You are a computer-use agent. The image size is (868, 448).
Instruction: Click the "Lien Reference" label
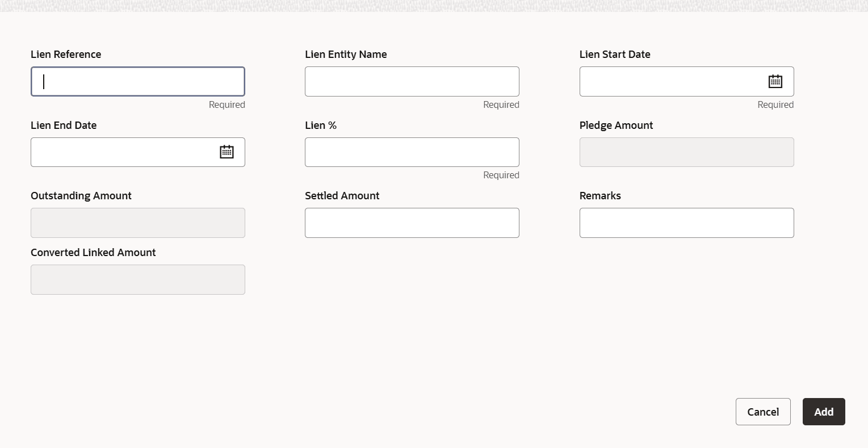66,55
